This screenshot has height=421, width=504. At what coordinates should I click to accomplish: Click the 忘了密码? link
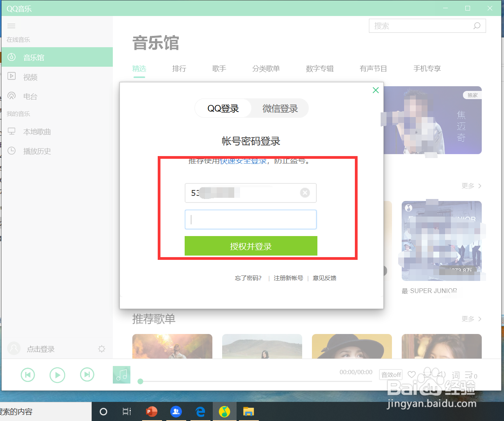coord(248,278)
